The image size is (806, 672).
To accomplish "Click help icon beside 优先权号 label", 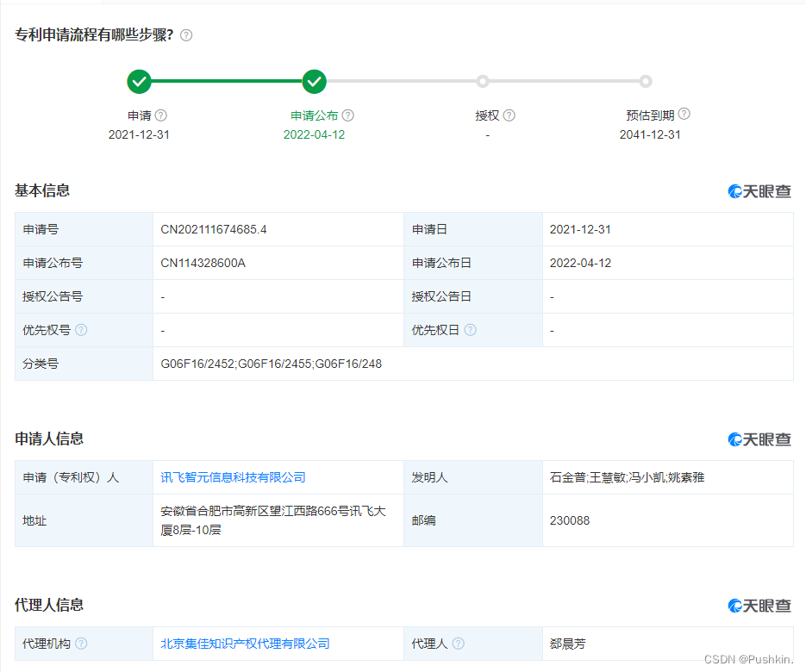I will coord(81,330).
